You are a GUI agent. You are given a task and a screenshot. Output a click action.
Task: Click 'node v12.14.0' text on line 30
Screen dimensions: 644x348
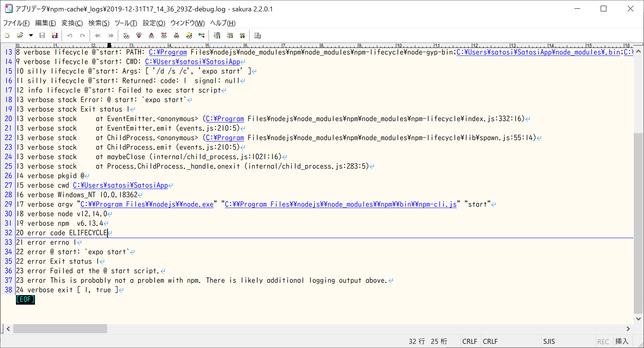tap(82, 214)
